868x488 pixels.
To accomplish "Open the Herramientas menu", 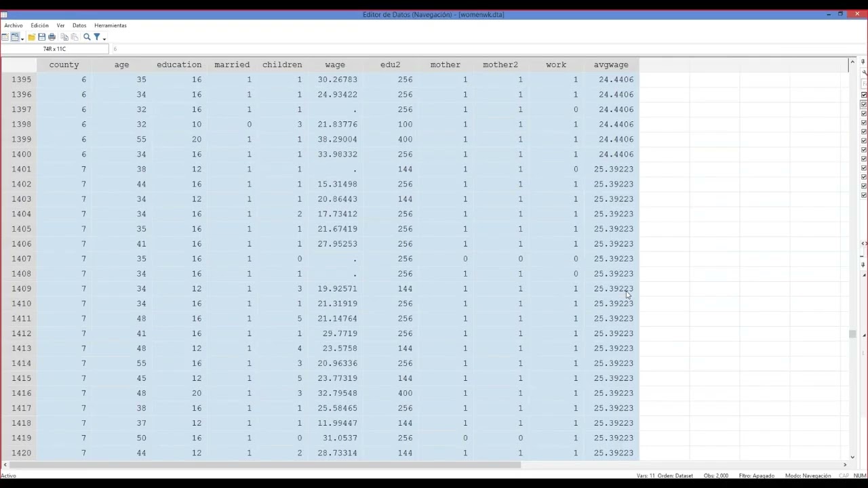I will 111,25.
